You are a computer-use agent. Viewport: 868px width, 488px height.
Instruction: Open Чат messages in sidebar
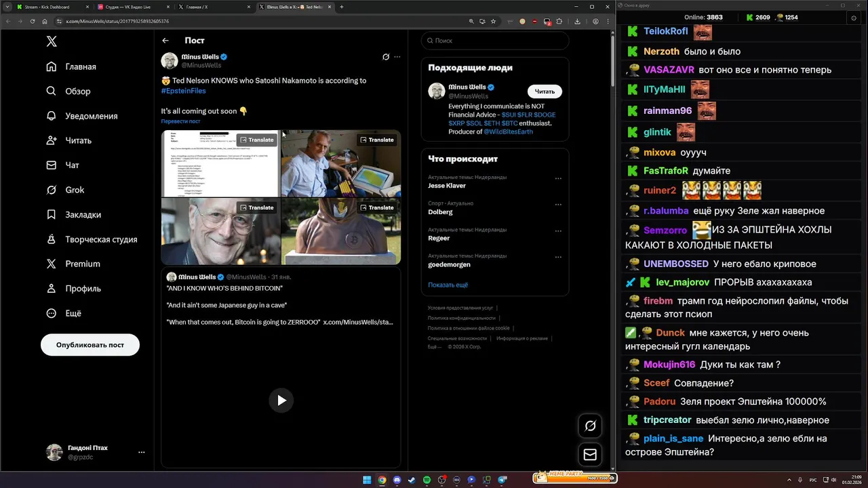pyautogui.click(x=63, y=165)
